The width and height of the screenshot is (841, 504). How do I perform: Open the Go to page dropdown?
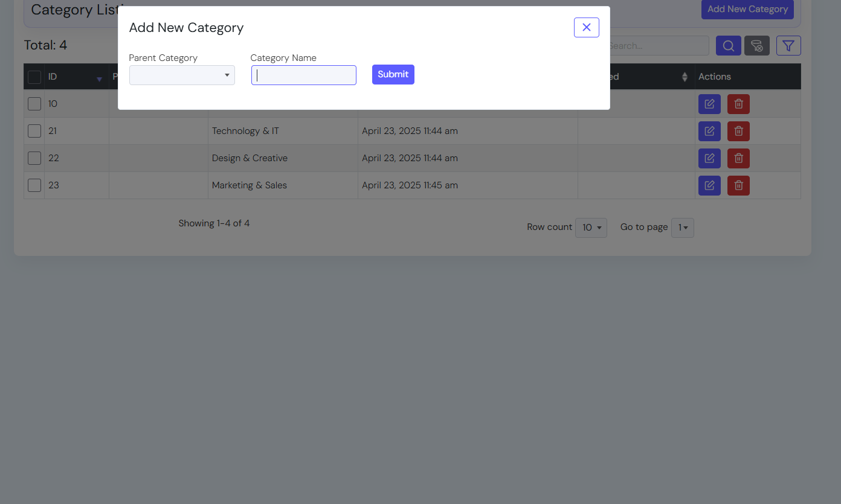pyautogui.click(x=683, y=228)
